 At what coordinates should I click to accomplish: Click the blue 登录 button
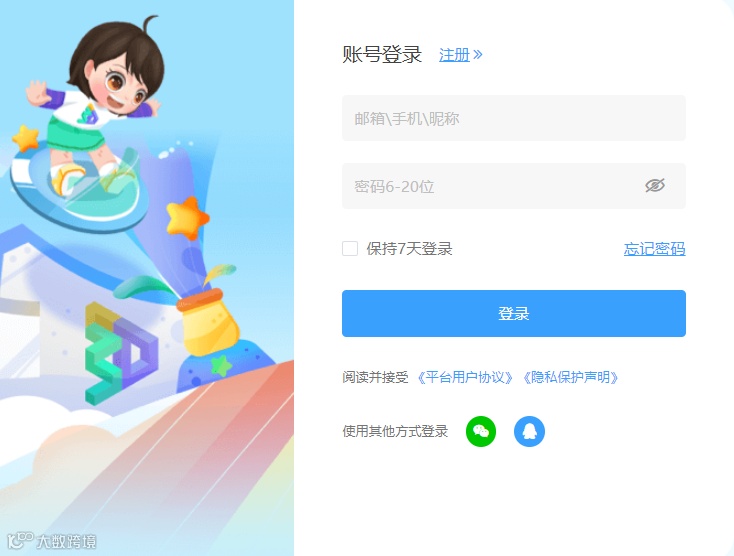(514, 313)
